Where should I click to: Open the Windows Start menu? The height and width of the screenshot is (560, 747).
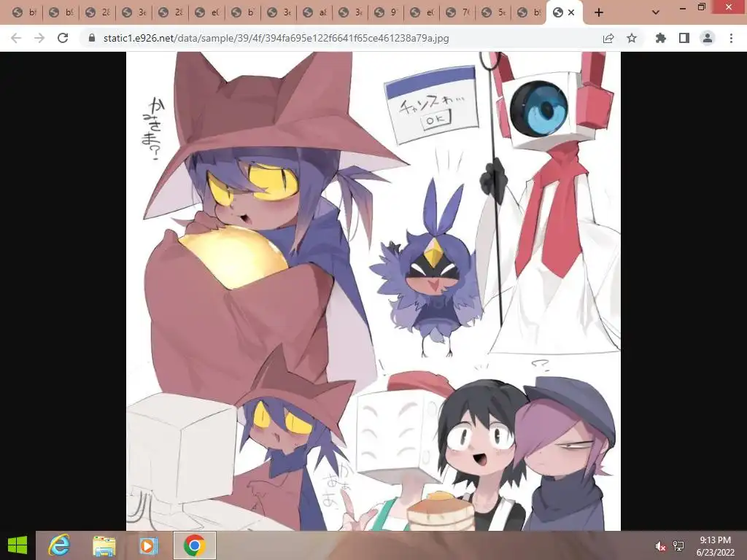point(18,545)
